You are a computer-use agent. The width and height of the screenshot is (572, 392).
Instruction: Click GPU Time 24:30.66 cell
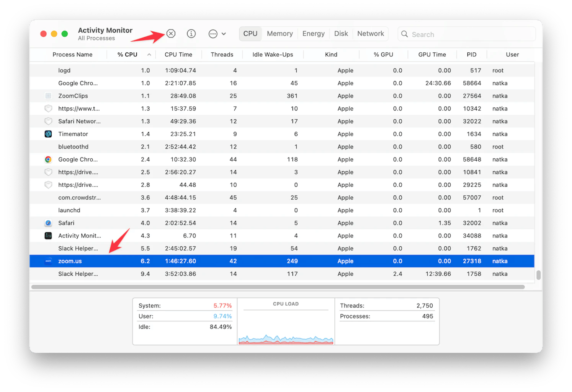pos(438,83)
